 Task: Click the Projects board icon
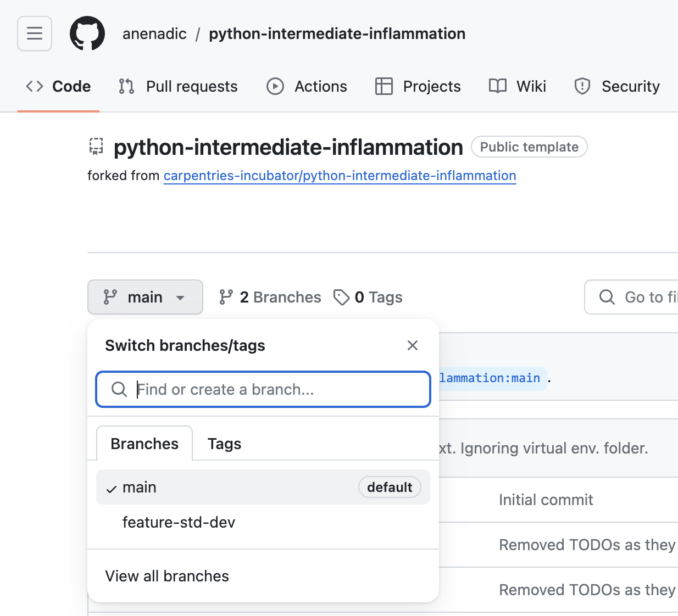(383, 86)
